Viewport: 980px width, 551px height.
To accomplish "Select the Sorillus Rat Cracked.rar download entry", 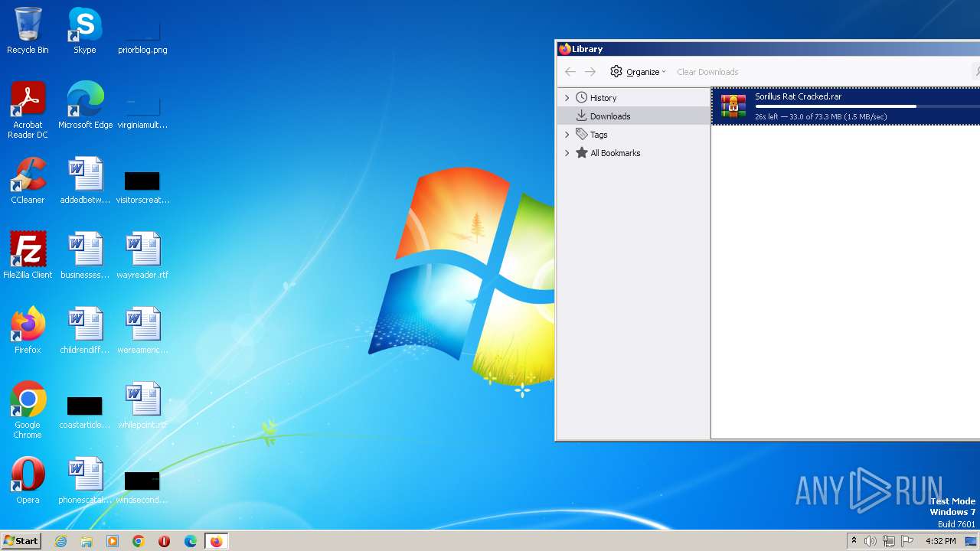I will 846,106.
